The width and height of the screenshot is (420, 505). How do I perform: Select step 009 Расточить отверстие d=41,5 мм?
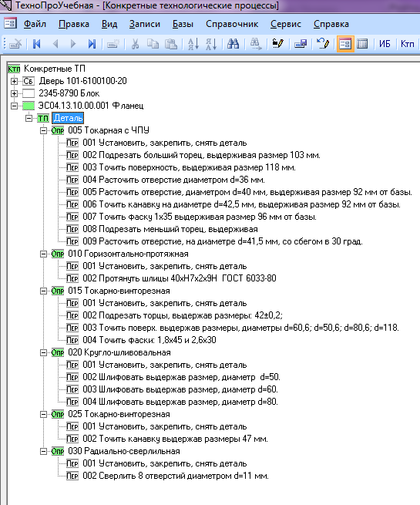point(223,241)
